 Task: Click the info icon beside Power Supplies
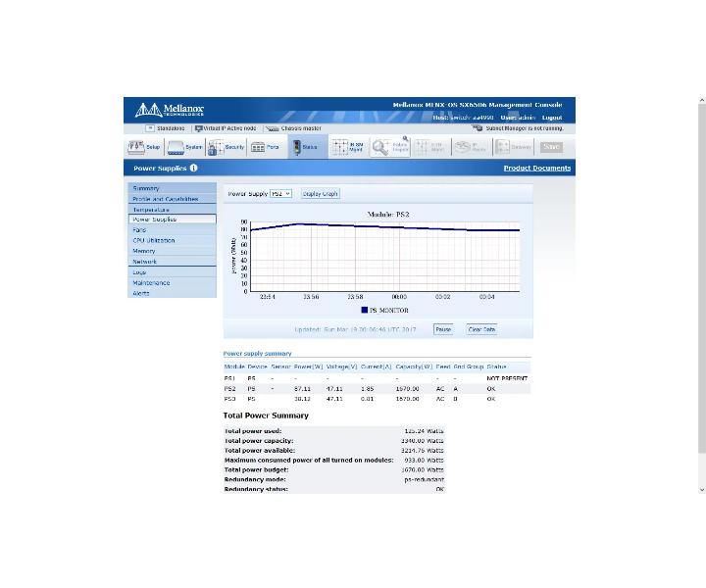pyautogui.click(x=193, y=169)
